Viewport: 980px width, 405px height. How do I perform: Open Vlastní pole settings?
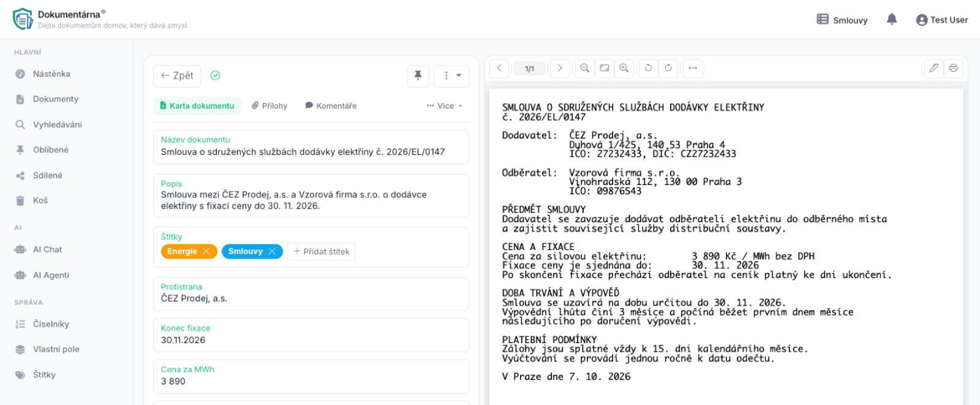pyautogui.click(x=56, y=349)
